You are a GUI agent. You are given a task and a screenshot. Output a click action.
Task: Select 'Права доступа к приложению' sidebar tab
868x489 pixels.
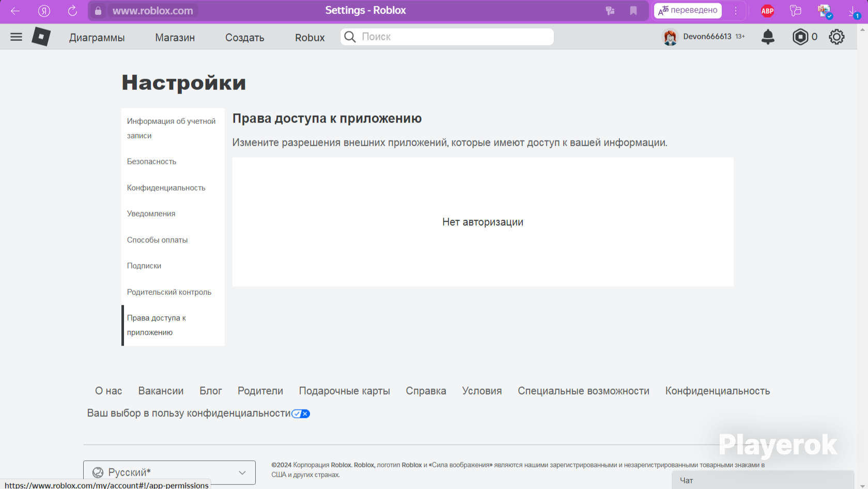(173, 325)
